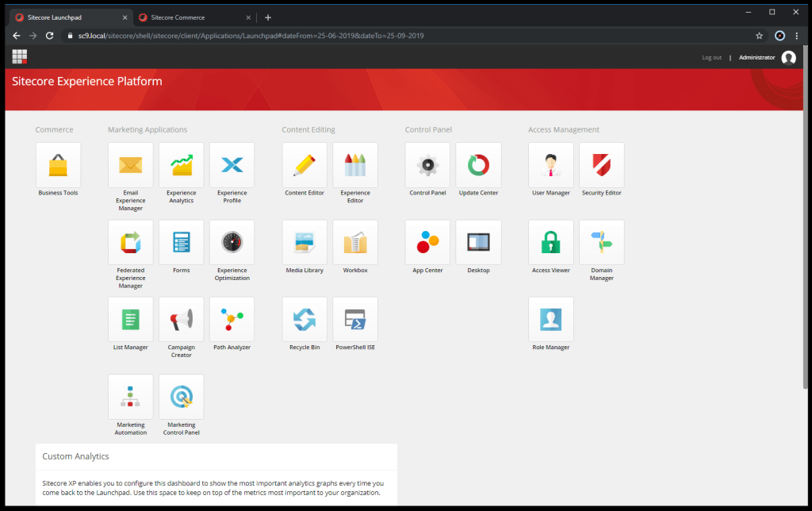
Task: Click the Log out link
Action: tap(711, 57)
